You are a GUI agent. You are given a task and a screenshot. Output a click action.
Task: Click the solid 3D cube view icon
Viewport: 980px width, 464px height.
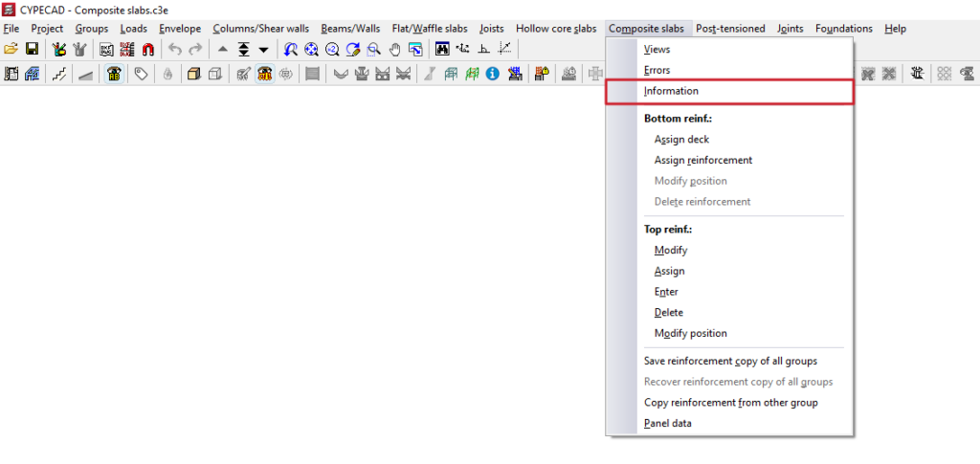(194, 75)
